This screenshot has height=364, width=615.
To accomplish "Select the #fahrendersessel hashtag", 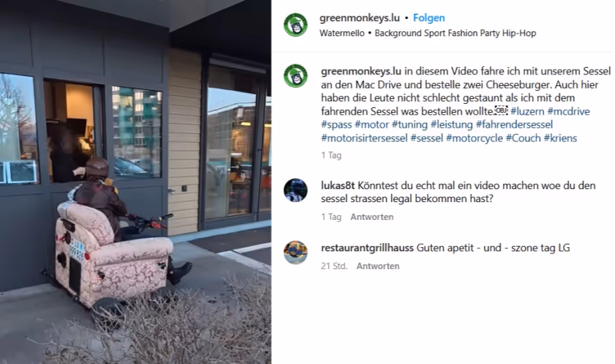I will pyautogui.click(x=514, y=124).
